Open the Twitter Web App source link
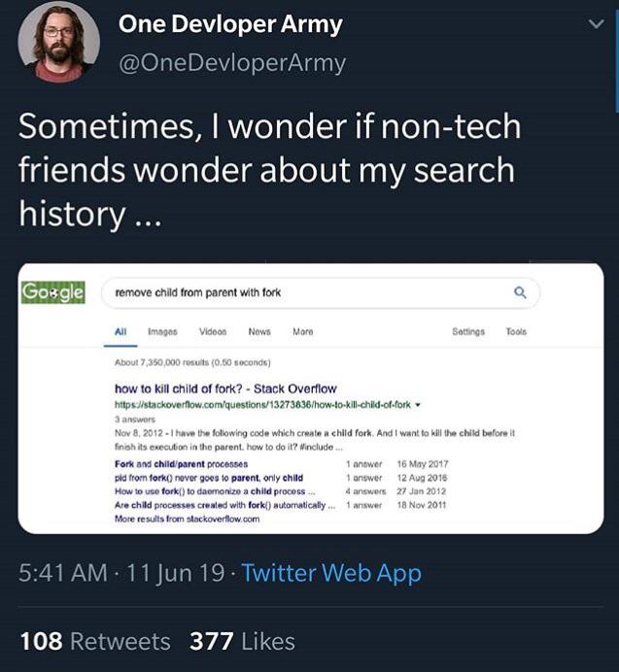Image resolution: width=619 pixels, height=672 pixels. 331,573
